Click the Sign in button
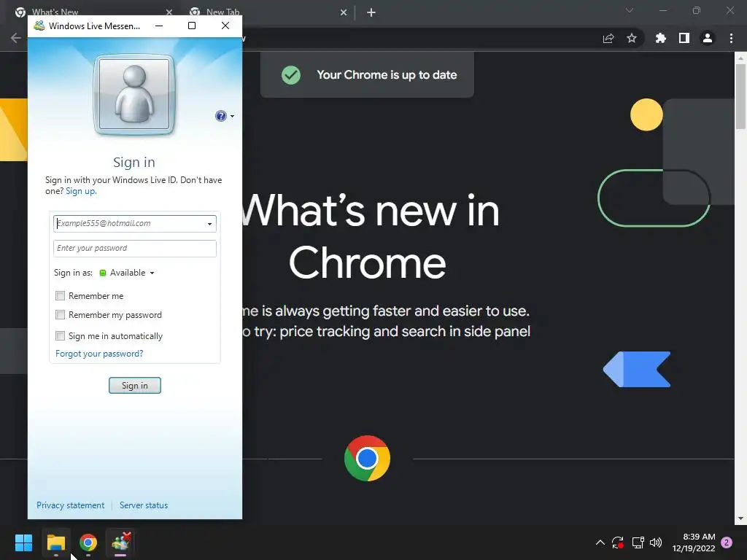The image size is (747, 560). point(135,385)
